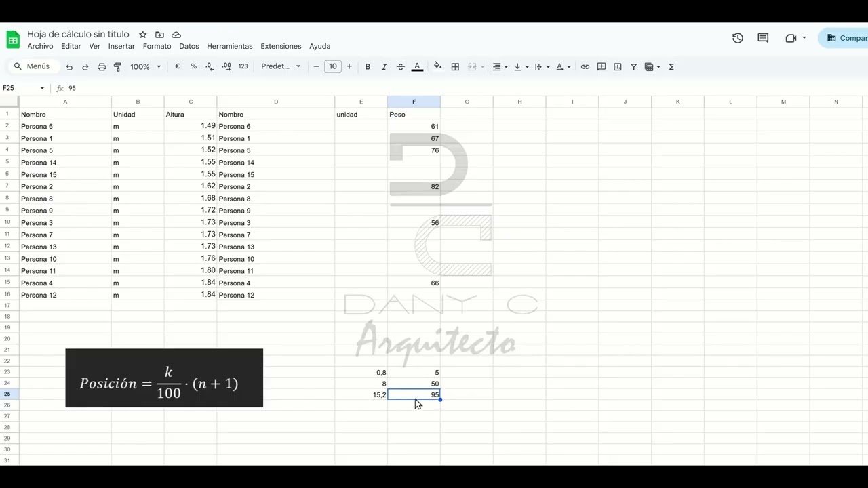Select the cell with value 15,2
The height and width of the screenshot is (488, 868).
pos(361,394)
